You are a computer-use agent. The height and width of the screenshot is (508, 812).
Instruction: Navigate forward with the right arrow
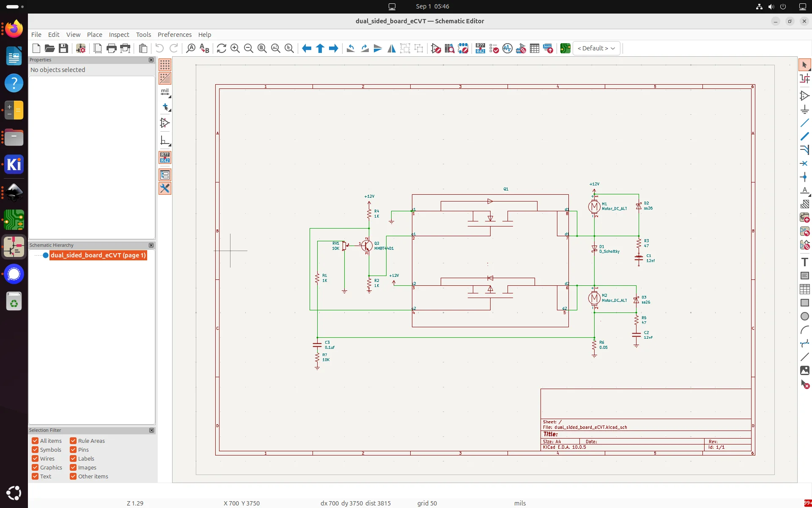coord(334,48)
